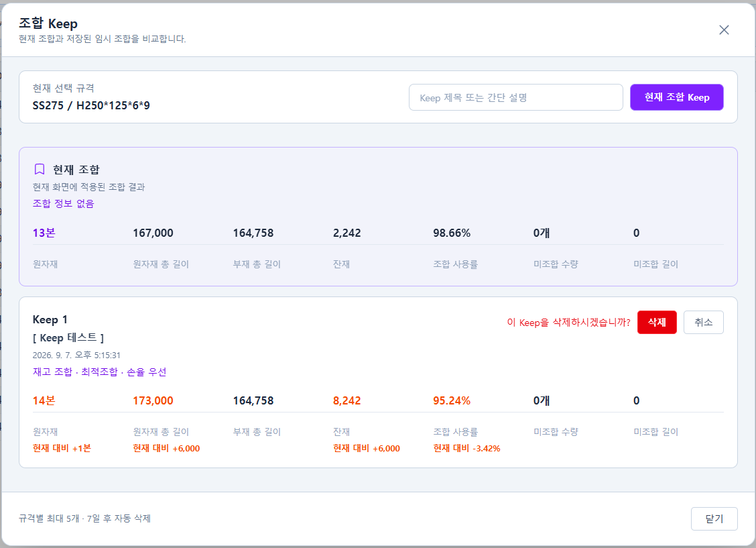Screen dimensions: 756x548
Task: Click the 13본 value in 현재 조합
Action: [x=44, y=233]
